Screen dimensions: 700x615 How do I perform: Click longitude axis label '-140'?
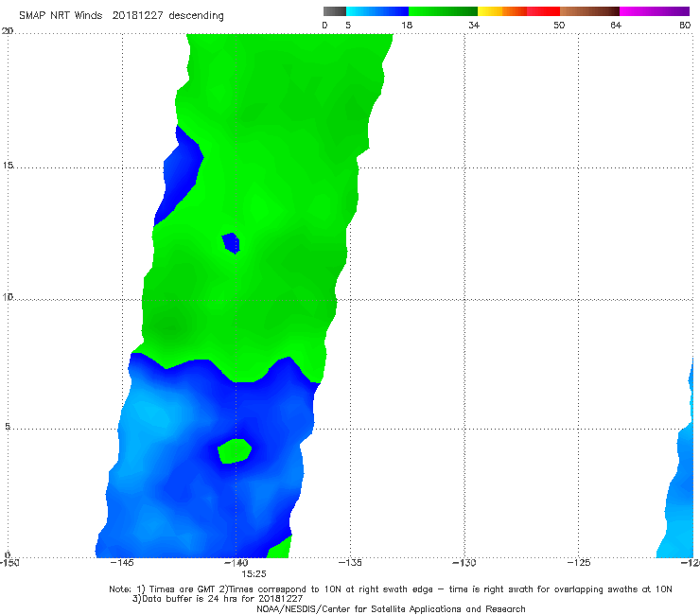pyautogui.click(x=236, y=563)
